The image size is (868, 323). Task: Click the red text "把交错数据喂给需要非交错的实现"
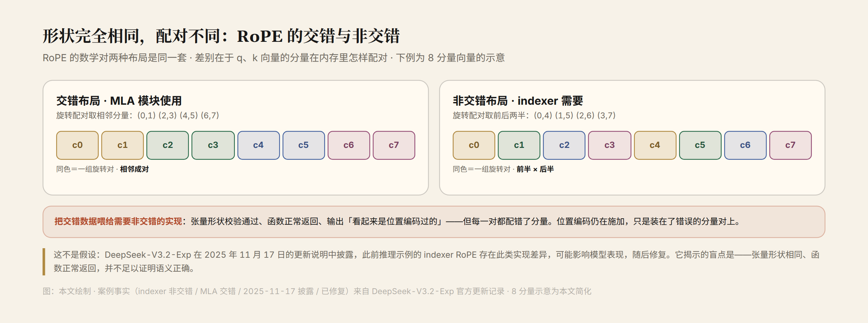point(118,222)
